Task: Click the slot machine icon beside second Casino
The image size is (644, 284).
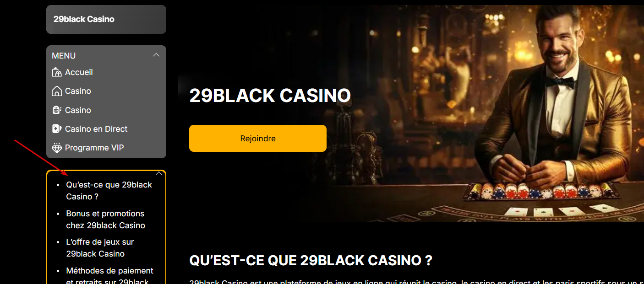Action: pyautogui.click(x=57, y=110)
